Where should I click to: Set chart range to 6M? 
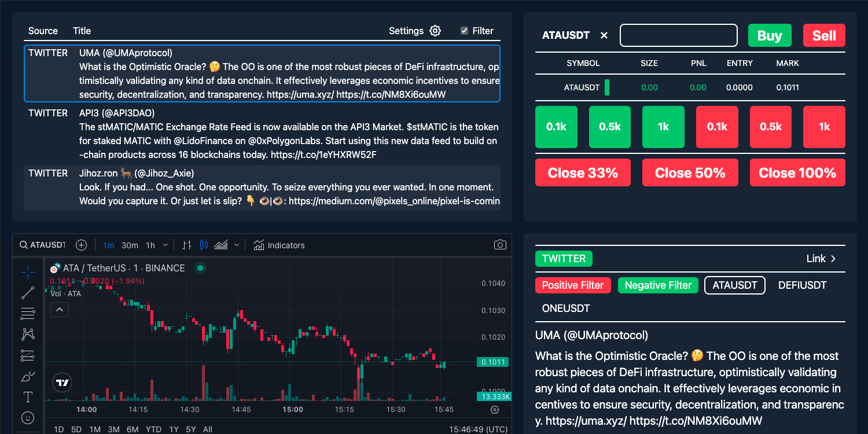coord(133,429)
